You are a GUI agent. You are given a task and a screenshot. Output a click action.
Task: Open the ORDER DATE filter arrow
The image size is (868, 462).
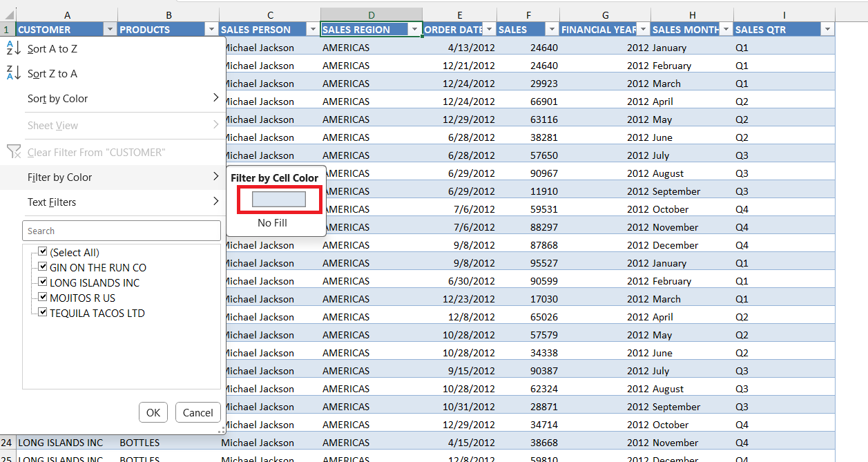click(x=489, y=30)
